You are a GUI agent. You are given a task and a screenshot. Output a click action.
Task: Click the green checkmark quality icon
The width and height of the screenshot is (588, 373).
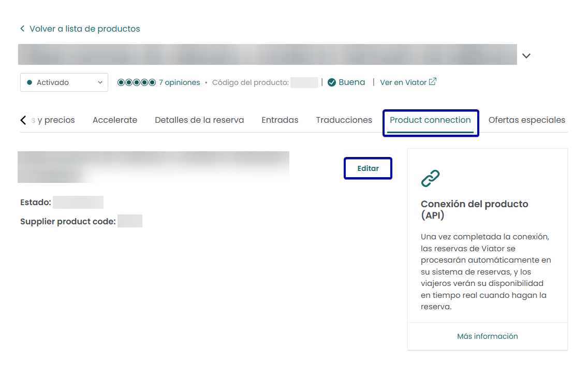click(332, 82)
